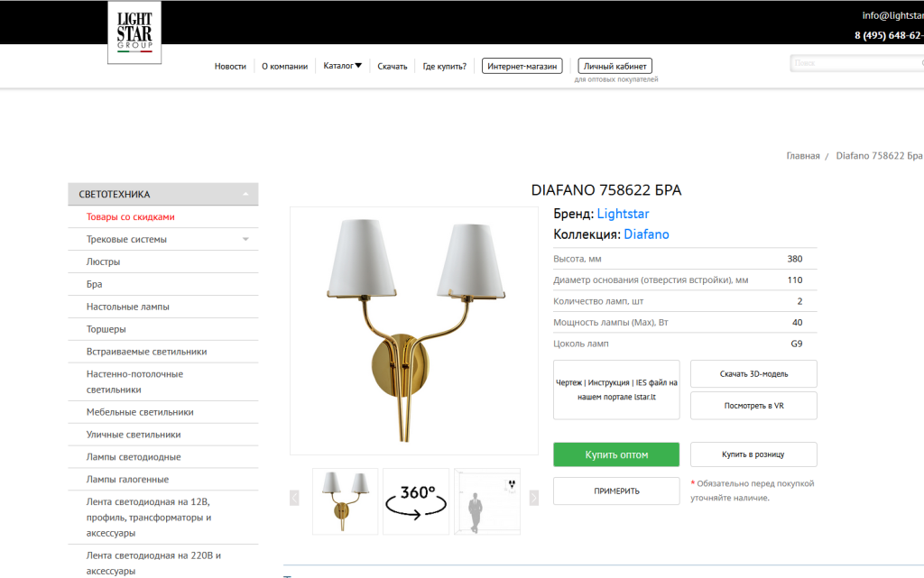The width and height of the screenshot is (924, 578).
Task: Select the sconce photo thumbnail
Action: pos(346,501)
